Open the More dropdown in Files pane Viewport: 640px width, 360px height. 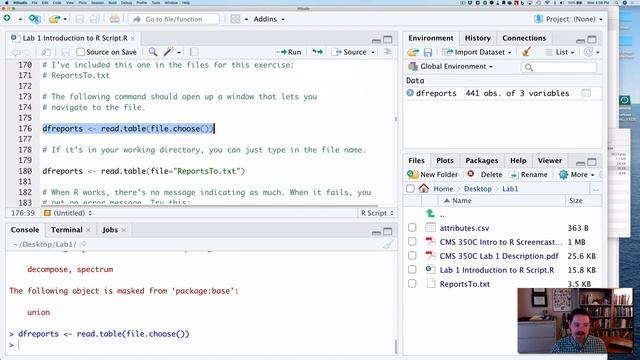coord(577,174)
